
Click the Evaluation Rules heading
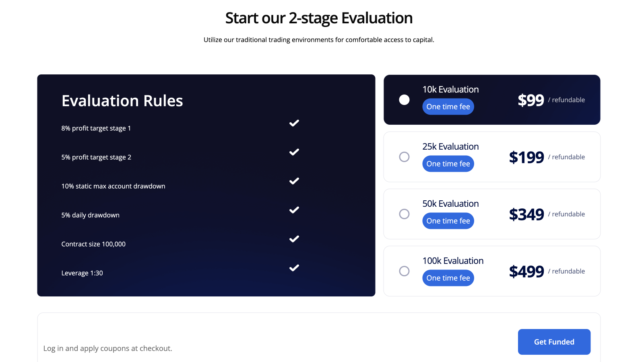point(122,101)
